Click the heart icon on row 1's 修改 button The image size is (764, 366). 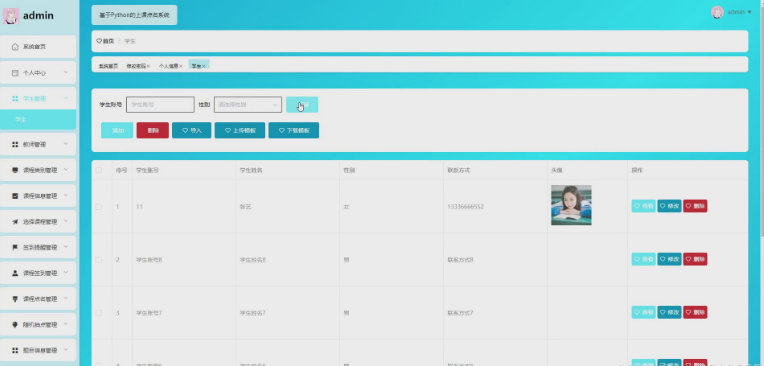[663, 206]
